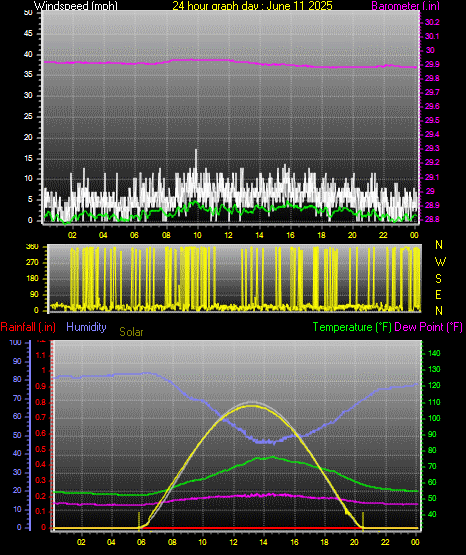Click the 140 value on temperature axis
This screenshot has height=555, width=466.
pos(434,353)
